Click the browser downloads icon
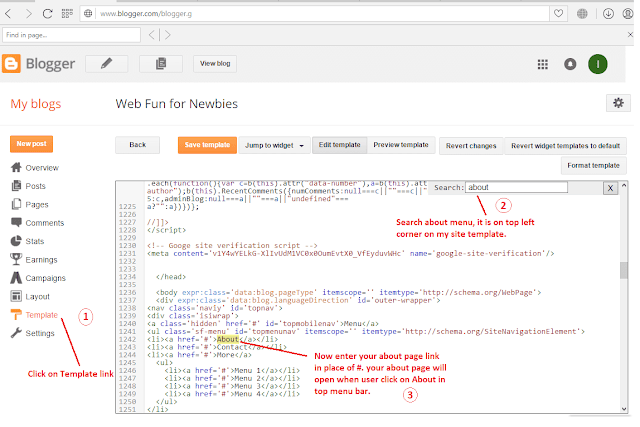 point(608,14)
